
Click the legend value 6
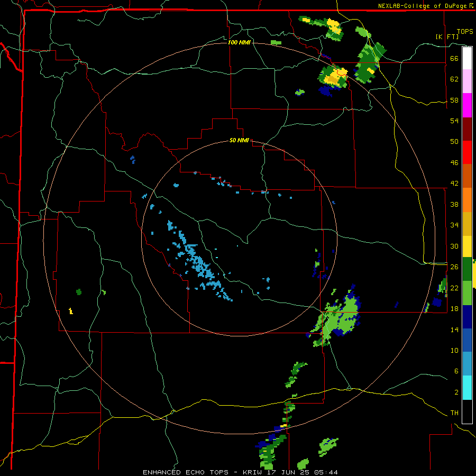(456, 371)
